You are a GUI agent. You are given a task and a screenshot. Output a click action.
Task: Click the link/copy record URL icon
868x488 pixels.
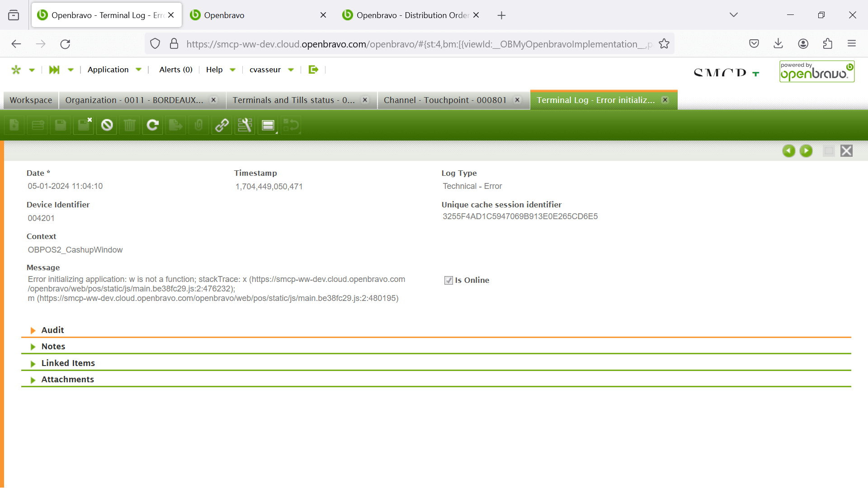222,125
